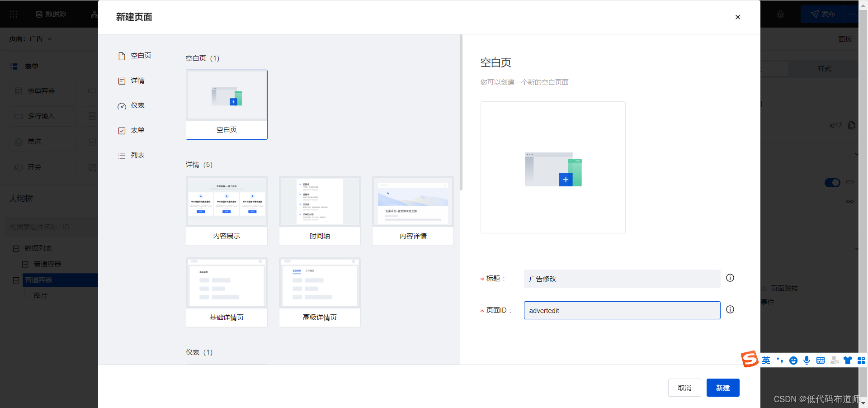
Task: Toggle blue switch in background property panel
Action: [832, 183]
